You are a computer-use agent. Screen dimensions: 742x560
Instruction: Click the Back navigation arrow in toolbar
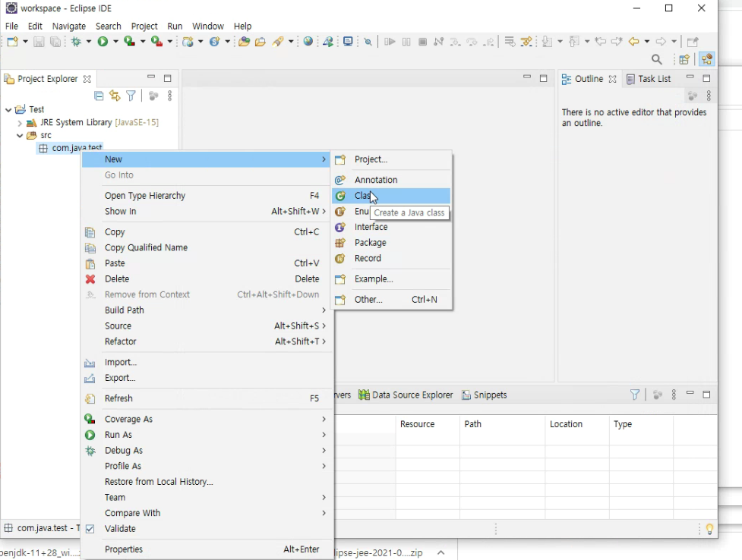tap(633, 42)
